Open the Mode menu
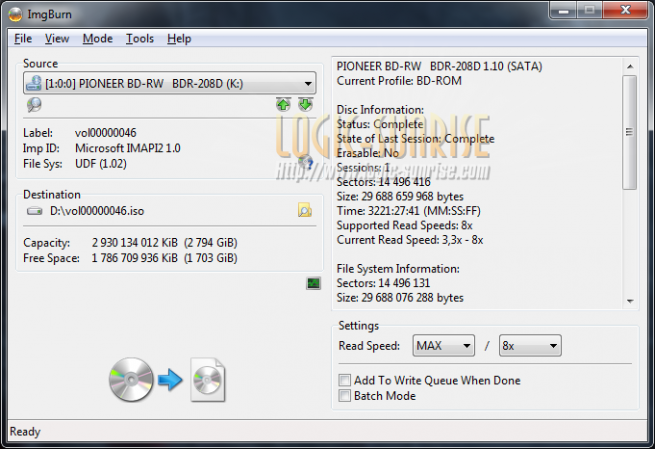This screenshot has height=449, width=655. (98, 39)
